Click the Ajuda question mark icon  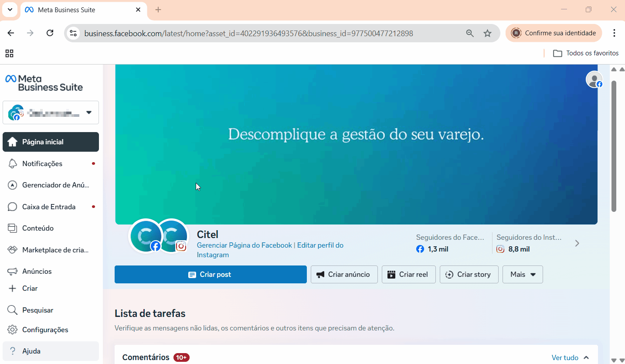pos(13,351)
